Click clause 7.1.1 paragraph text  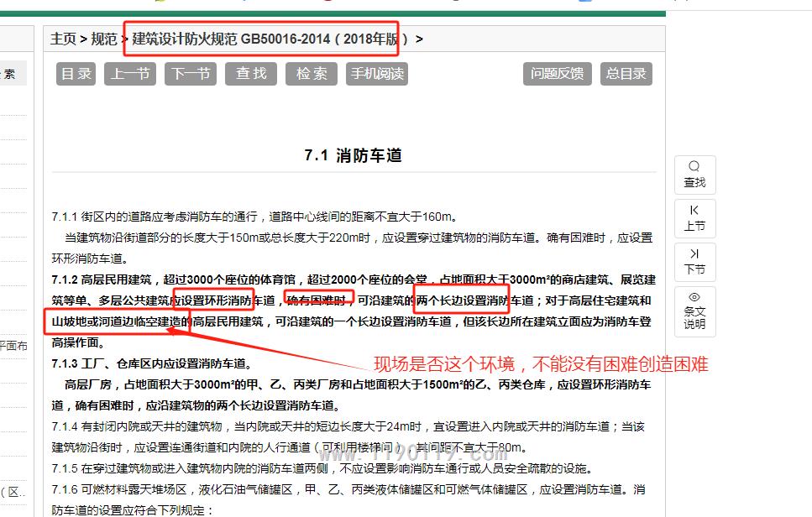point(252,217)
